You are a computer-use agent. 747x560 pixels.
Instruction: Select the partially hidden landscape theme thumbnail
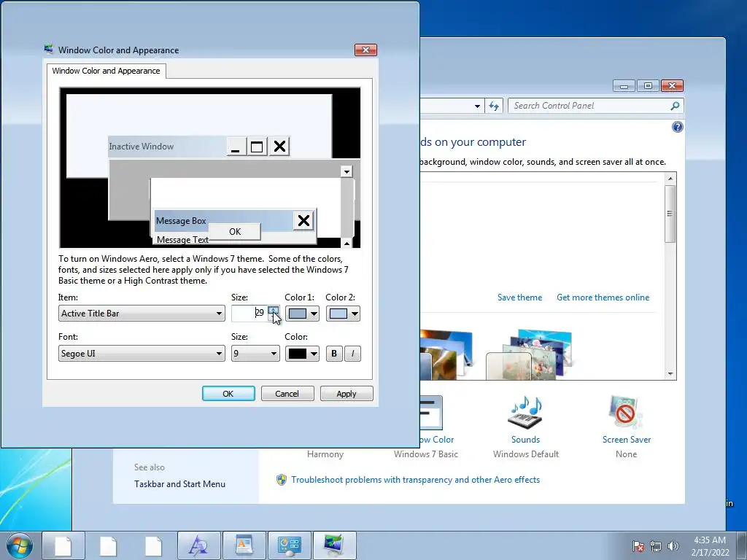[x=446, y=355]
